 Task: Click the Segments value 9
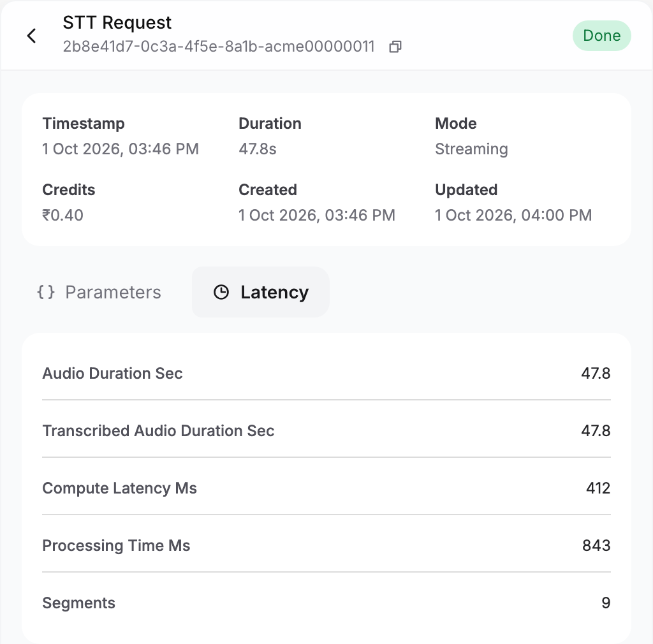[606, 603]
